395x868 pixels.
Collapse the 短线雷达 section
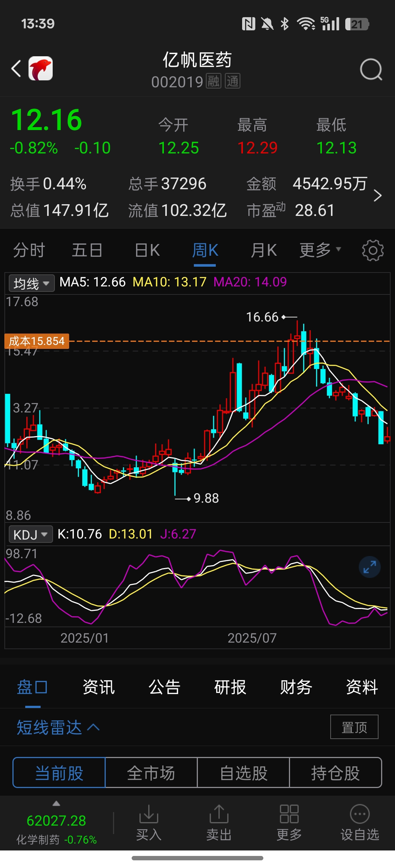[x=58, y=727]
